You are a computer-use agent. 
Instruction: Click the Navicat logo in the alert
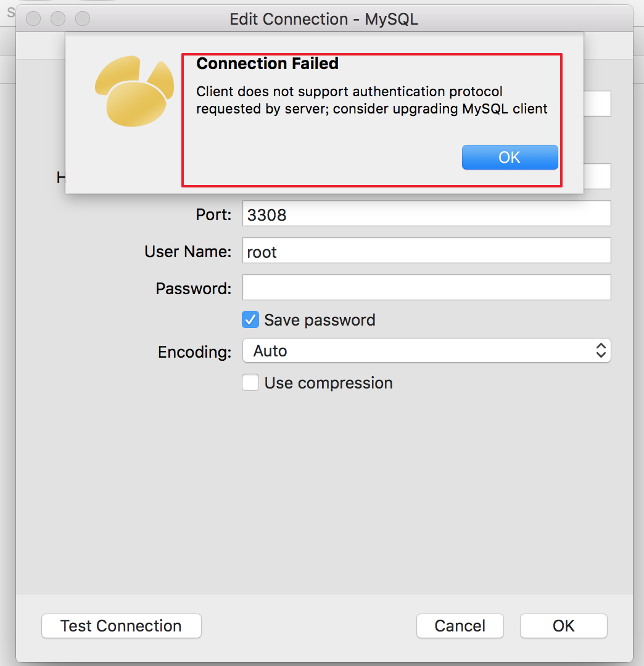point(134,92)
